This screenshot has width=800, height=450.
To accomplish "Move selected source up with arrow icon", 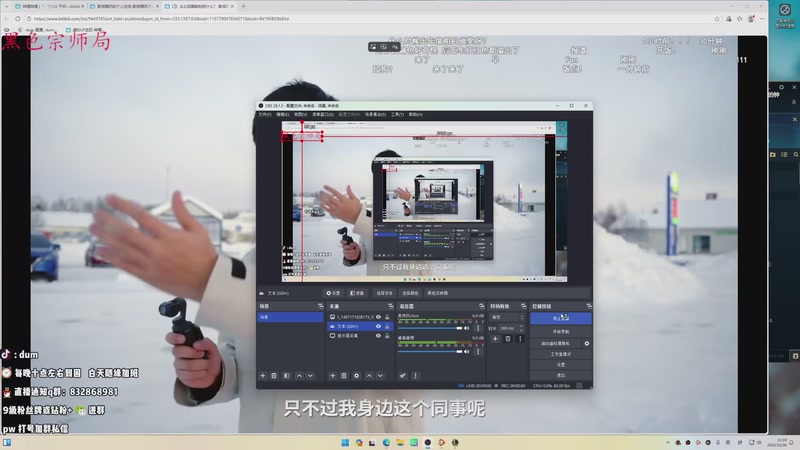I will pyautogui.click(x=369, y=375).
